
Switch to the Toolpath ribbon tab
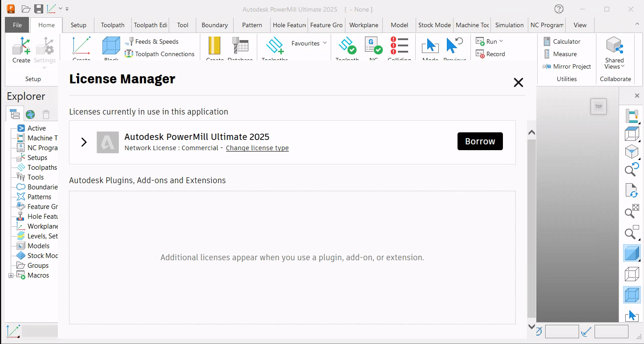point(113,25)
